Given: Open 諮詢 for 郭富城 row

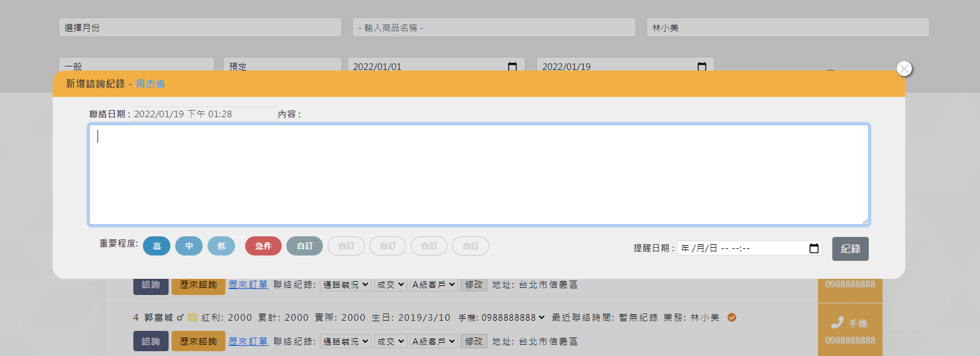Looking at the screenshot, I should click(151, 341).
